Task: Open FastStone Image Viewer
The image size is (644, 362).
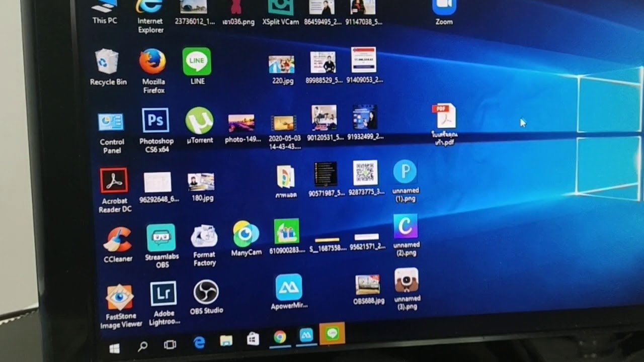Action: point(120,306)
